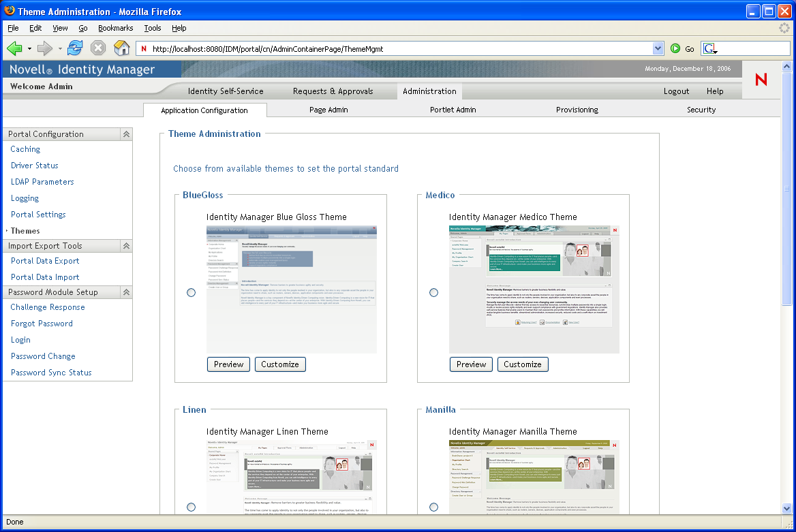Click the Google search input box
Screen dimensions: 796x532
click(x=754, y=49)
